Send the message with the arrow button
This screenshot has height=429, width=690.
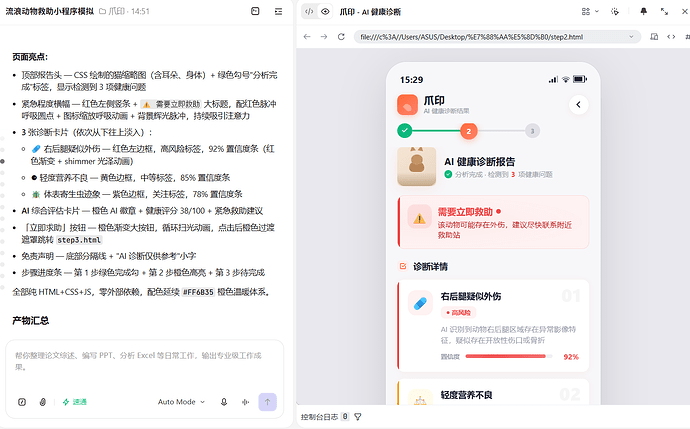268,402
